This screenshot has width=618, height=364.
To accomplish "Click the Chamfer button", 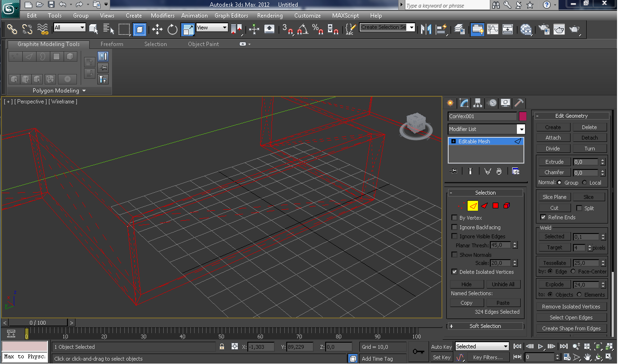I will 554,172.
